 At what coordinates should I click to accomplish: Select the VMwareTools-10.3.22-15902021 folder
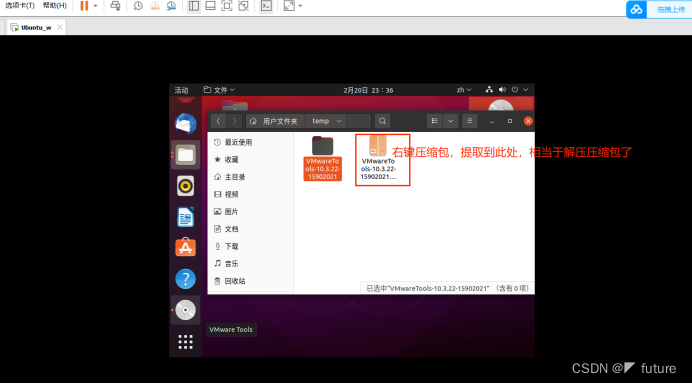323,158
